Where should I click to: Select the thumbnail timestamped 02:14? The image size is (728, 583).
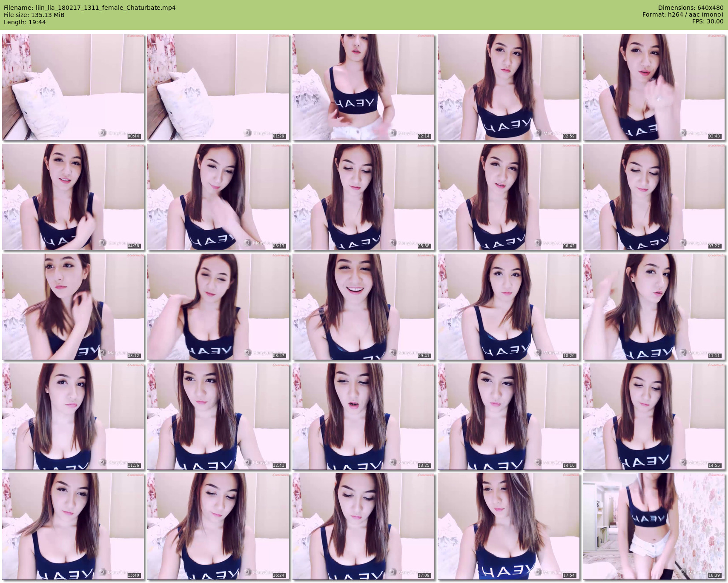363,87
